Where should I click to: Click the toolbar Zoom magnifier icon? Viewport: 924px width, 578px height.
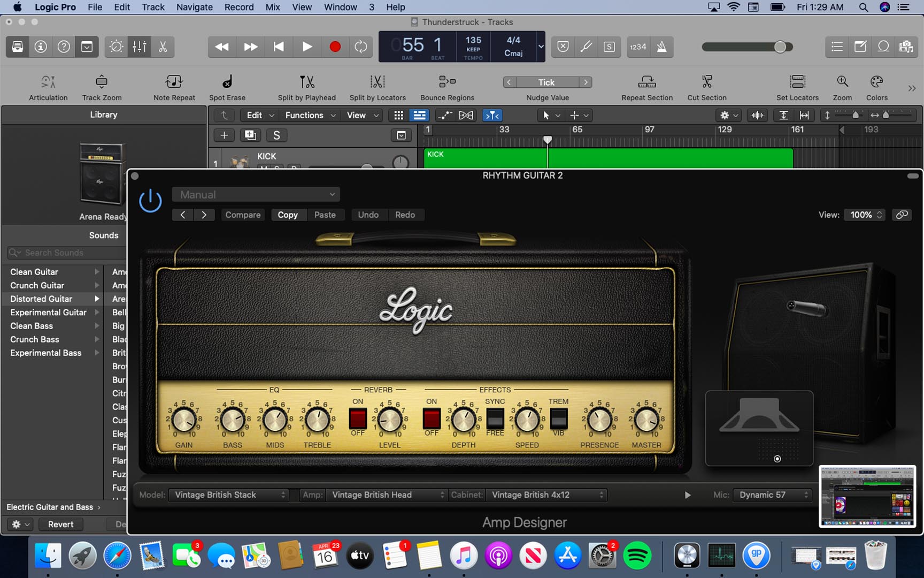tap(842, 81)
